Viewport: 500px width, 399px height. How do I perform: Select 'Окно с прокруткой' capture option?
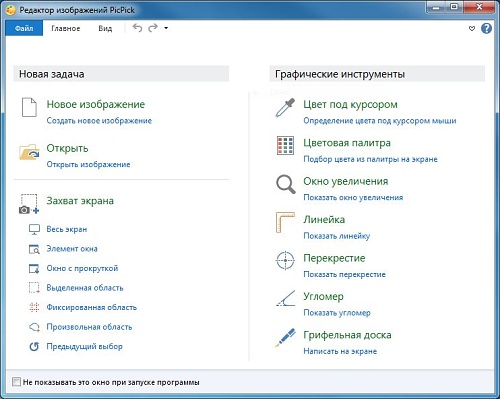click(82, 268)
